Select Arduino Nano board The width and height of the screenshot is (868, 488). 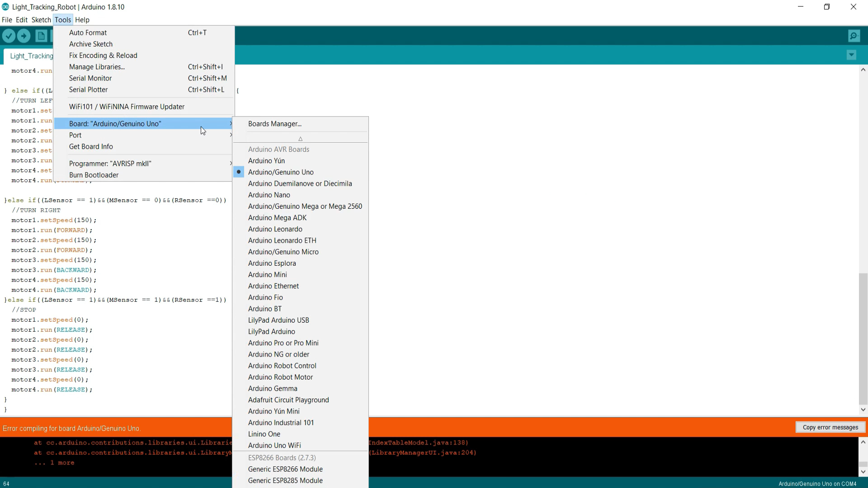point(300,195)
